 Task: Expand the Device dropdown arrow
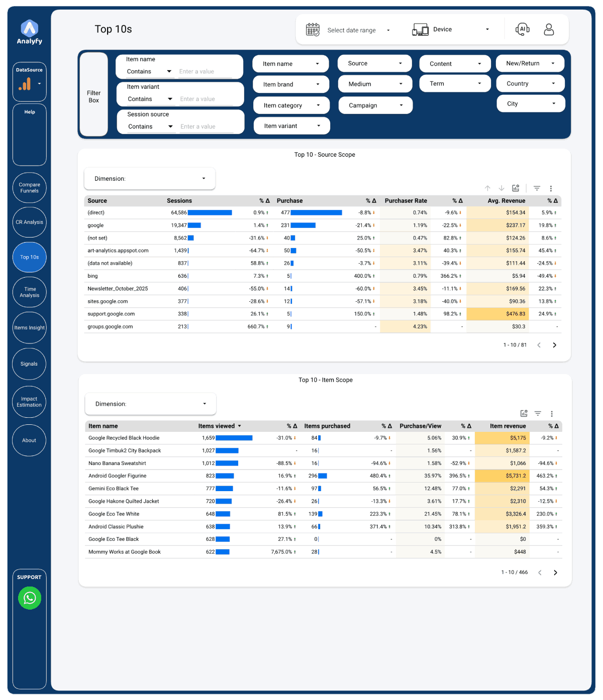point(487,29)
